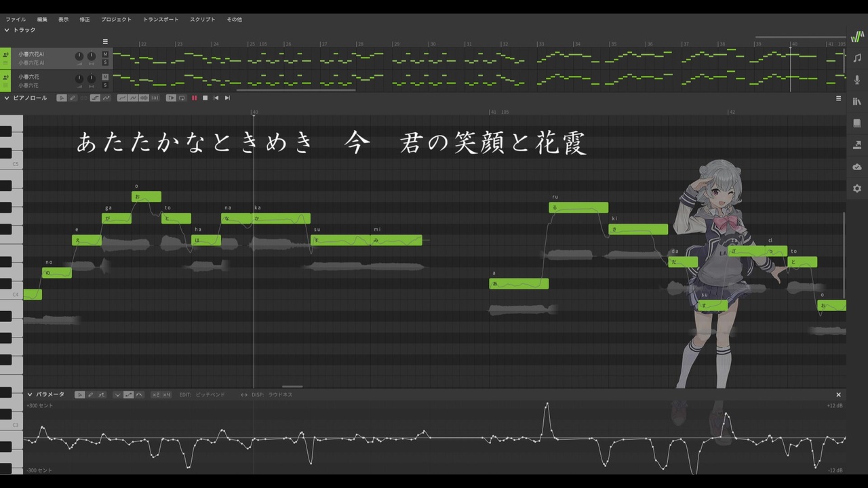Open the Voice microphone panel in sidebar
868x488 pixels.
857,80
